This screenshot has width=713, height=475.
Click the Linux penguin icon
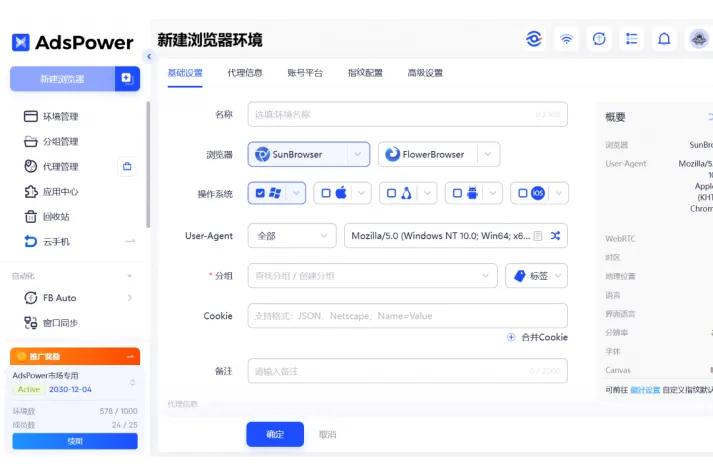coord(407,193)
